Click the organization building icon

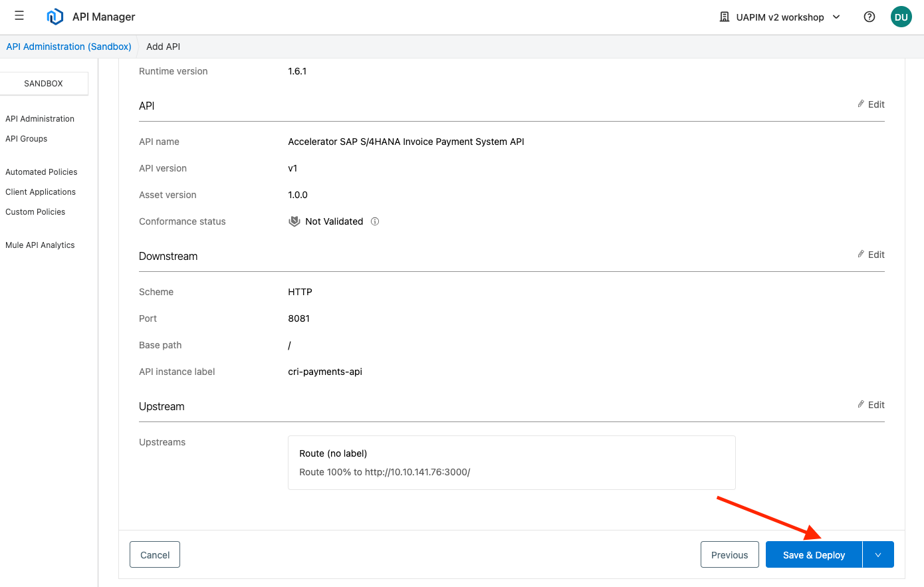click(x=725, y=17)
